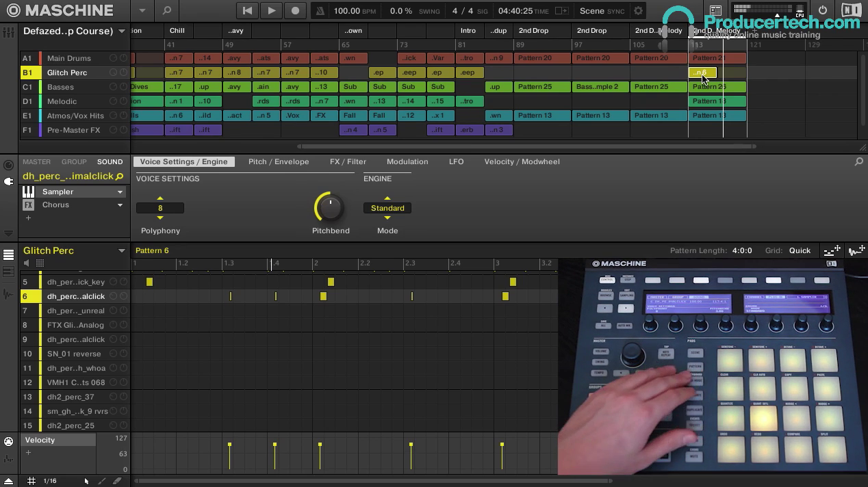Viewport: 868px width, 487px height.
Task: Toggle the Chorus FX slot icon
Action: click(28, 205)
